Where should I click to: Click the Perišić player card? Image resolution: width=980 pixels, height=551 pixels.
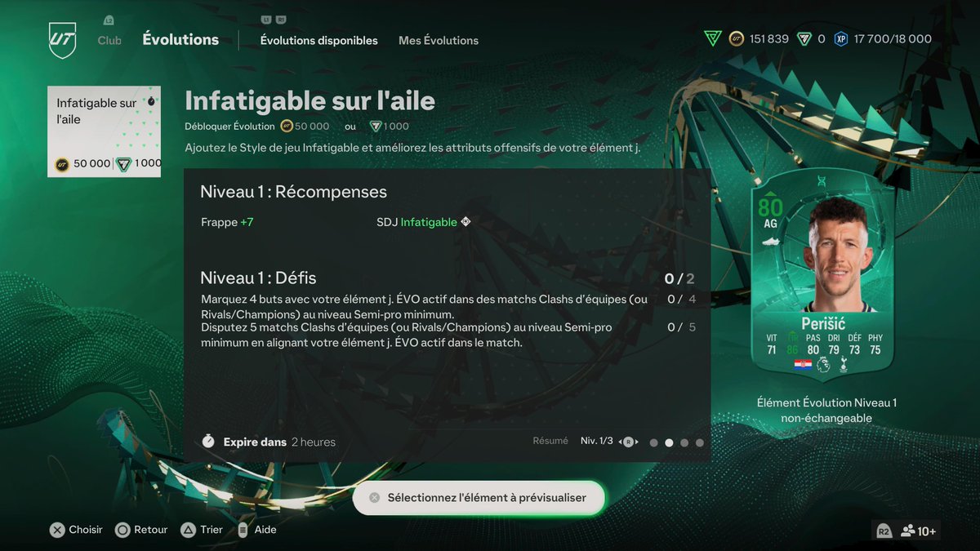click(822, 275)
